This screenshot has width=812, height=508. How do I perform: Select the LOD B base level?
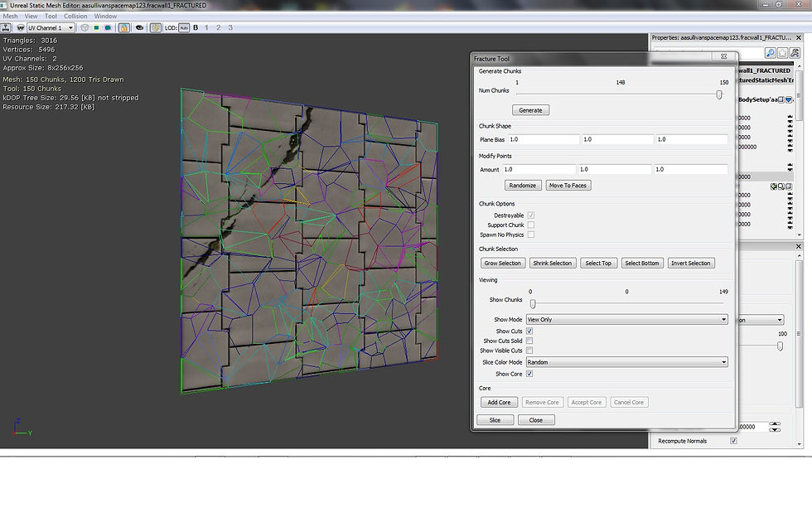(196, 27)
